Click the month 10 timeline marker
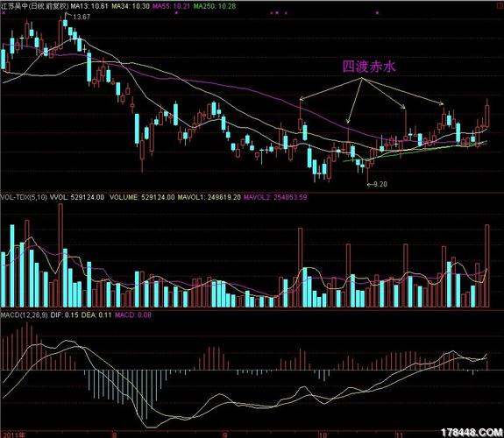 [x=323, y=434]
